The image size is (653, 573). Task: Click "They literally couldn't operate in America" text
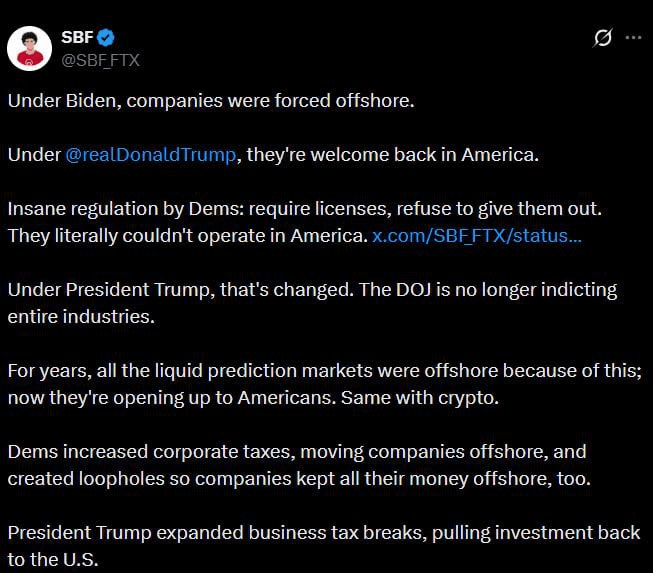point(185,236)
